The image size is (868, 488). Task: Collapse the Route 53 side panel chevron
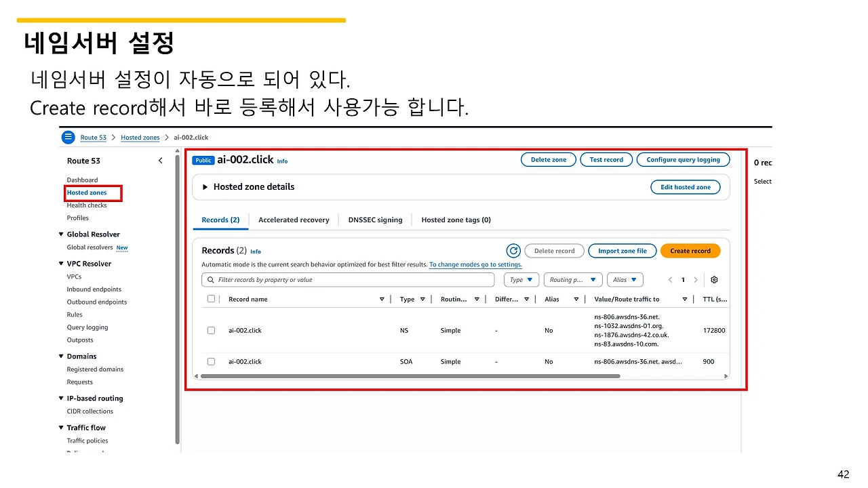(161, 161)
